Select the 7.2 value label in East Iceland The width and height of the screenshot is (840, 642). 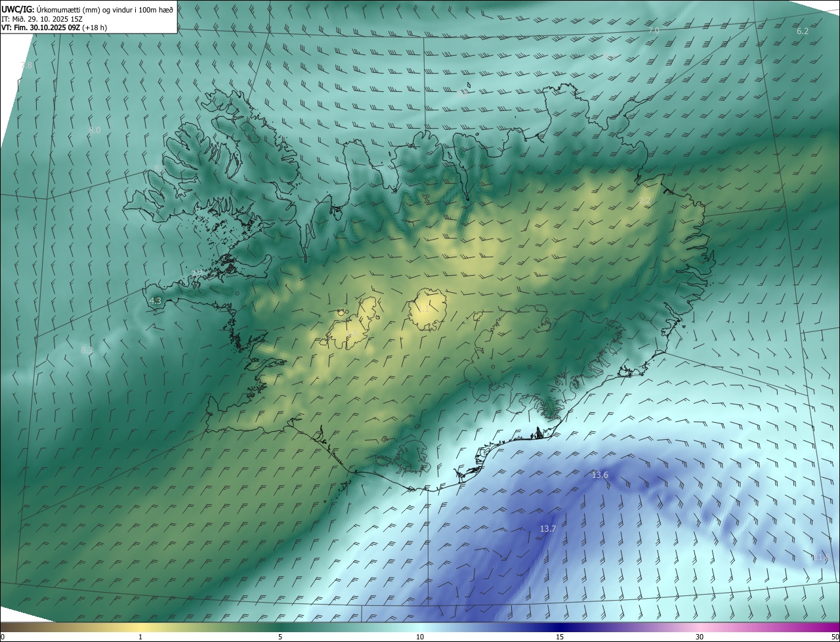645,201
